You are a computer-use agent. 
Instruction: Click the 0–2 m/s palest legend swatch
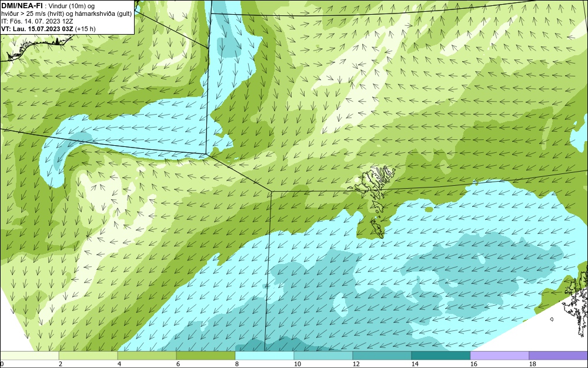(x=29, y=356)
